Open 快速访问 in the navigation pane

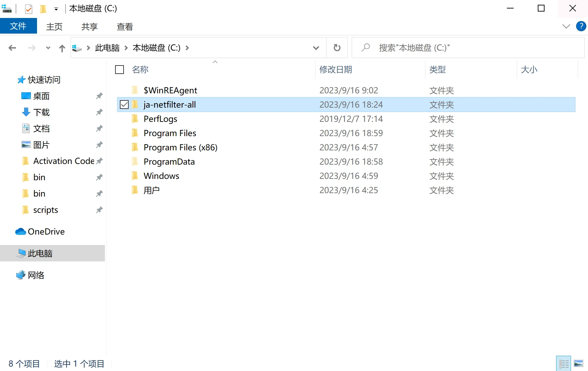click(x=44, y=80)
